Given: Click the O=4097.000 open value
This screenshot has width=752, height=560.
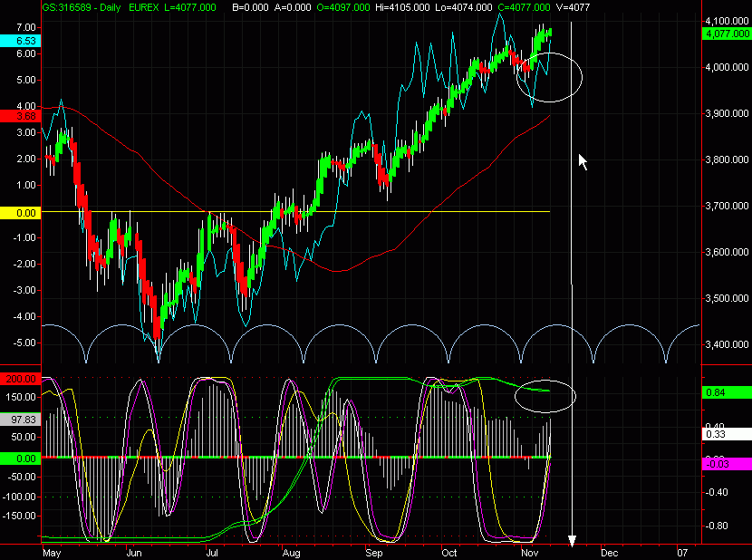Looking at the screenshot, I should pos(343,7).
